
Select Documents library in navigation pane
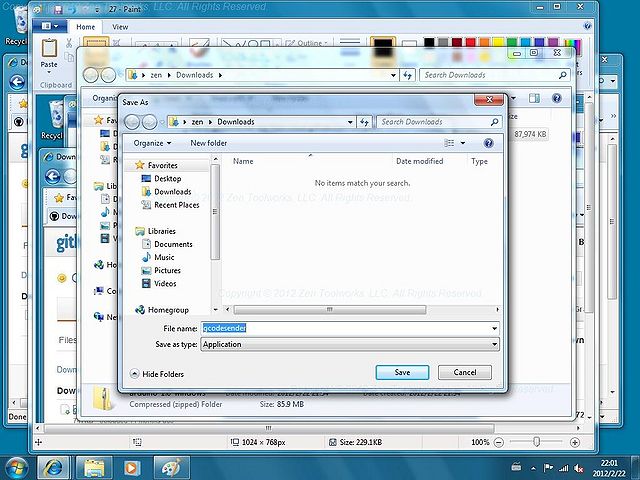(173, 244)
